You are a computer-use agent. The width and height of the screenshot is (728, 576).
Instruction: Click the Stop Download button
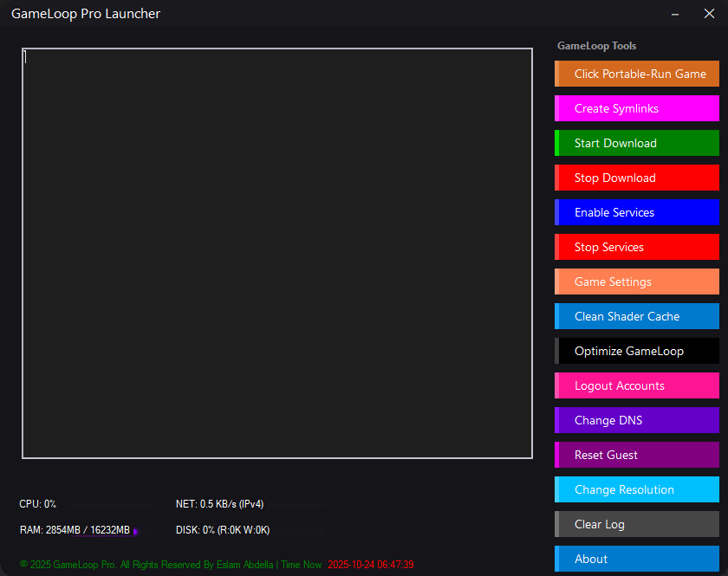[x=636, y=178]
